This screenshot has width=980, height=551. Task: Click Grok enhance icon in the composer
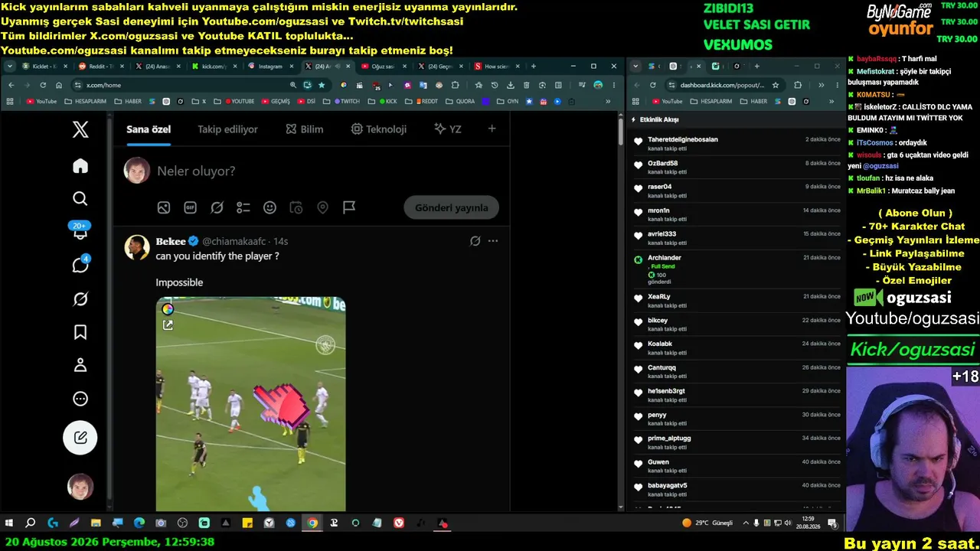[x=217, y=207]
